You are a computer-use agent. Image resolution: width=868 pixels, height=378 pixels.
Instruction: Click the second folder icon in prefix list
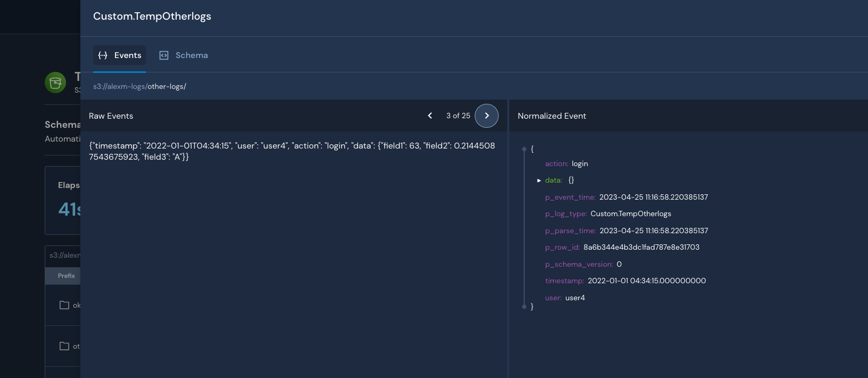click(x=64, y=346)
